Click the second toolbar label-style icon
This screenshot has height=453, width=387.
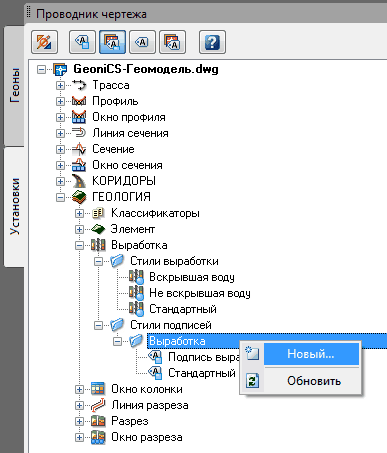click(82, 42)
